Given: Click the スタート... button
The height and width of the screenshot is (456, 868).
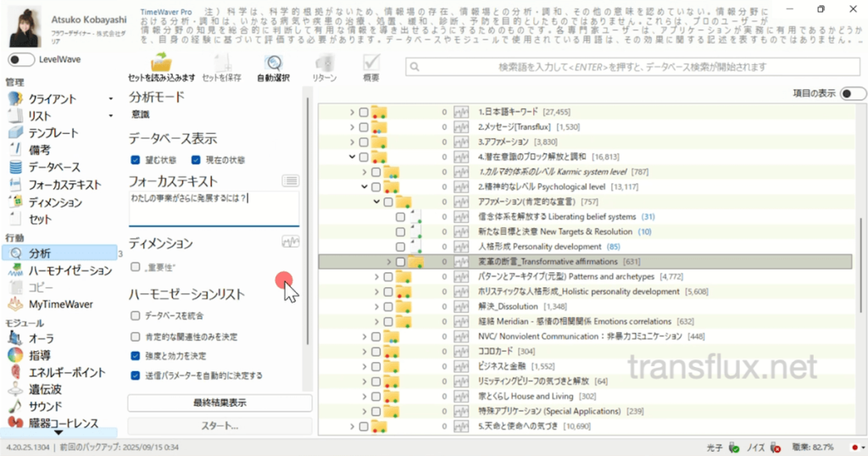Looking at the screenshot, I should click(x=220, y=425).
